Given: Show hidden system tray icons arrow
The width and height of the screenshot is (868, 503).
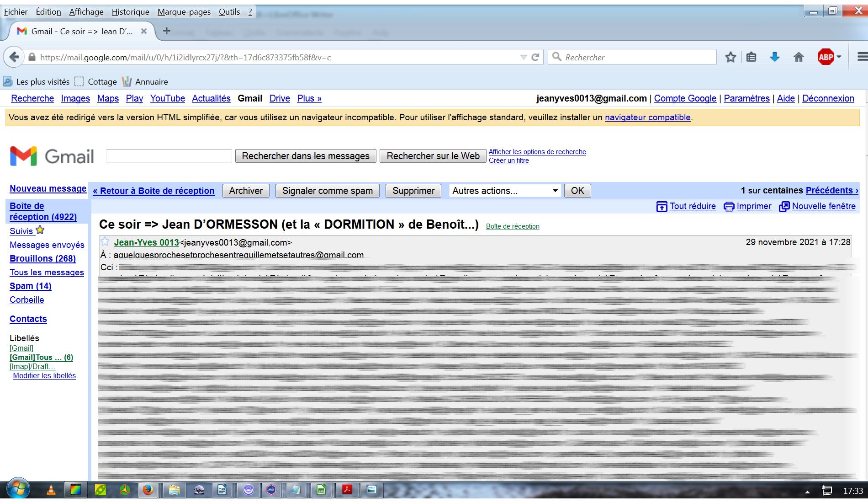Looking at the screenshot, I should [807, 492].
